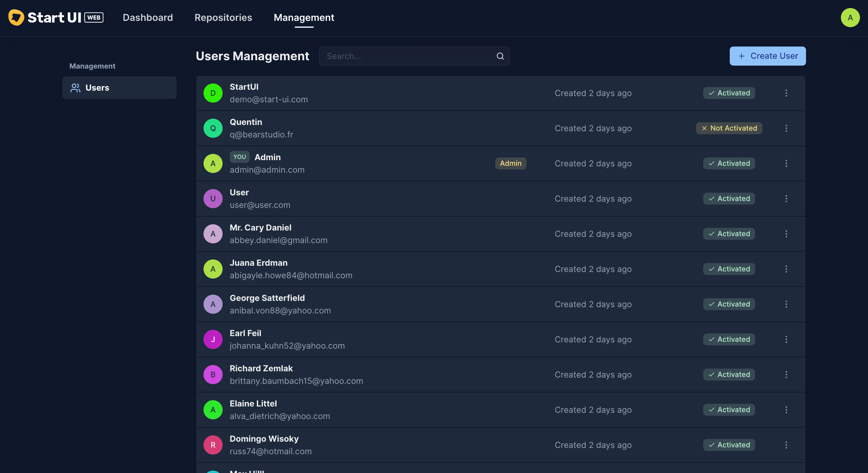Screen dimensions: 868x473
Task: Click Quentin's green Q avatar
Action: tap(213, 129)
